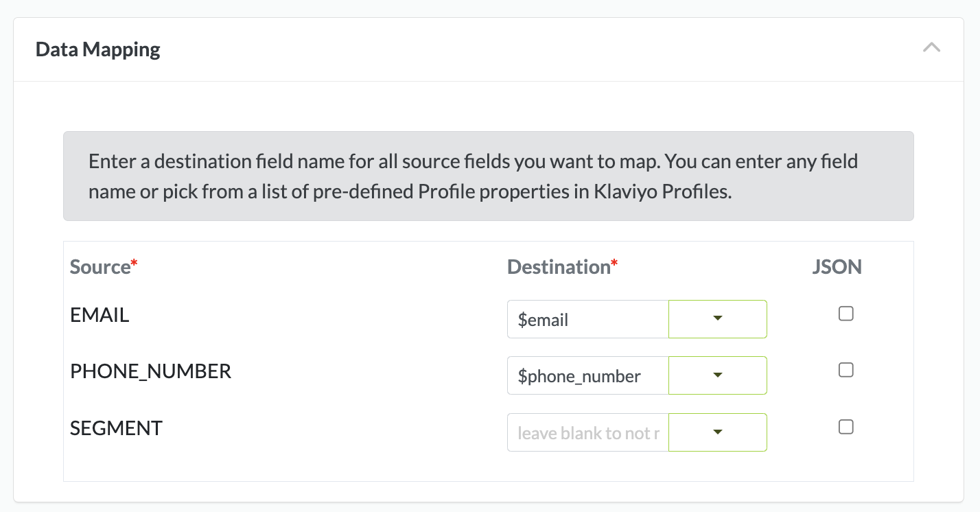Click the red asterisk beside Source
The image size is (980, 512).
[135, 263]
